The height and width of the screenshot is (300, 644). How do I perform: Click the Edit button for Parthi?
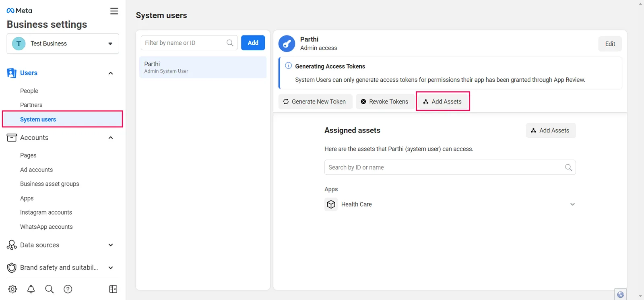pyautogui.click(x=610, y=44)
